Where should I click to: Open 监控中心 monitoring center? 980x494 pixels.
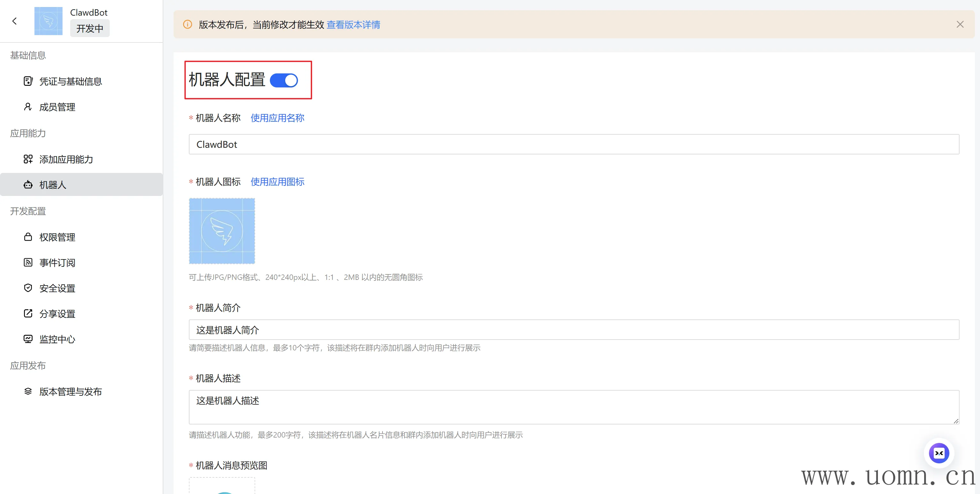(57, 339)
